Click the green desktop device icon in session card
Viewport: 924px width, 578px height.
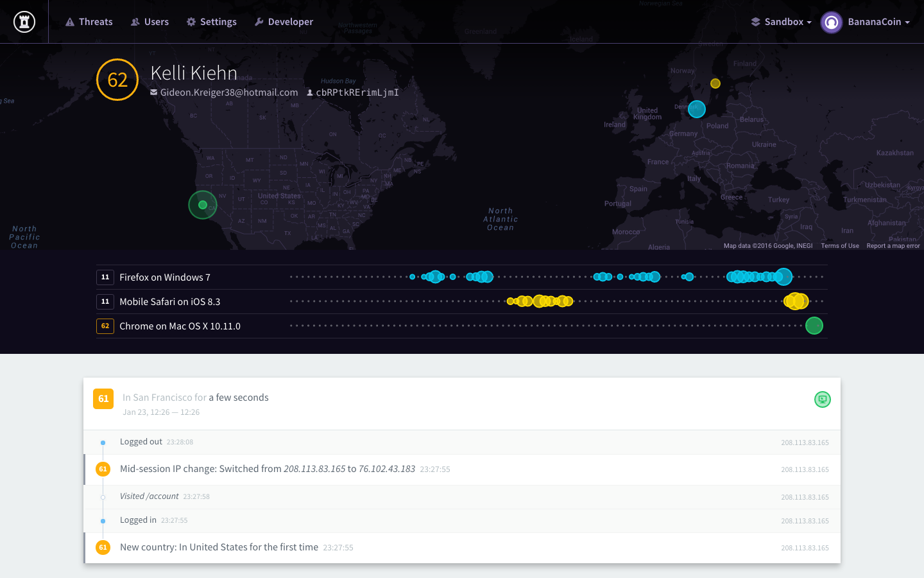point(823,399)
